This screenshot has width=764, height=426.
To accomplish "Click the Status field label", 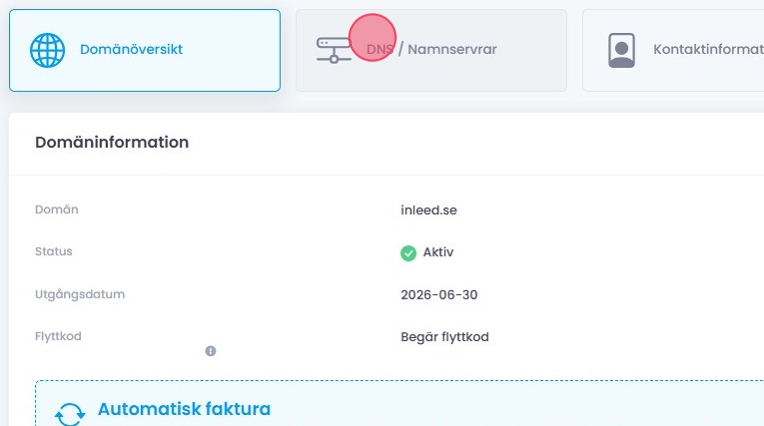I will pyautogui.click(x=54, y=252).
